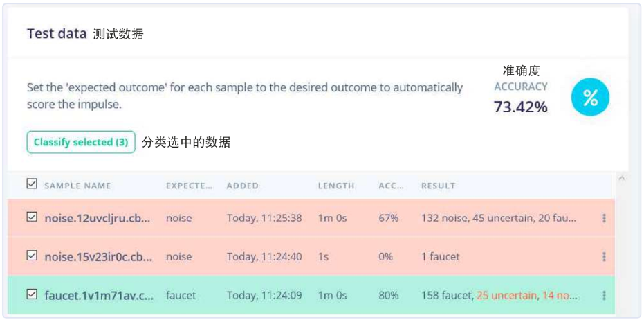Toggle the select-all checkbox in table header

coord(31,184)
